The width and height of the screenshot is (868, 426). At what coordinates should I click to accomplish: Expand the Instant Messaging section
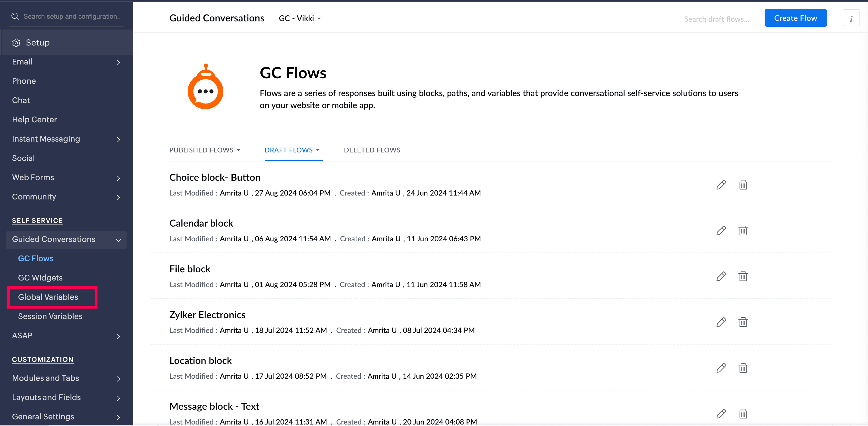coord(118,139)
